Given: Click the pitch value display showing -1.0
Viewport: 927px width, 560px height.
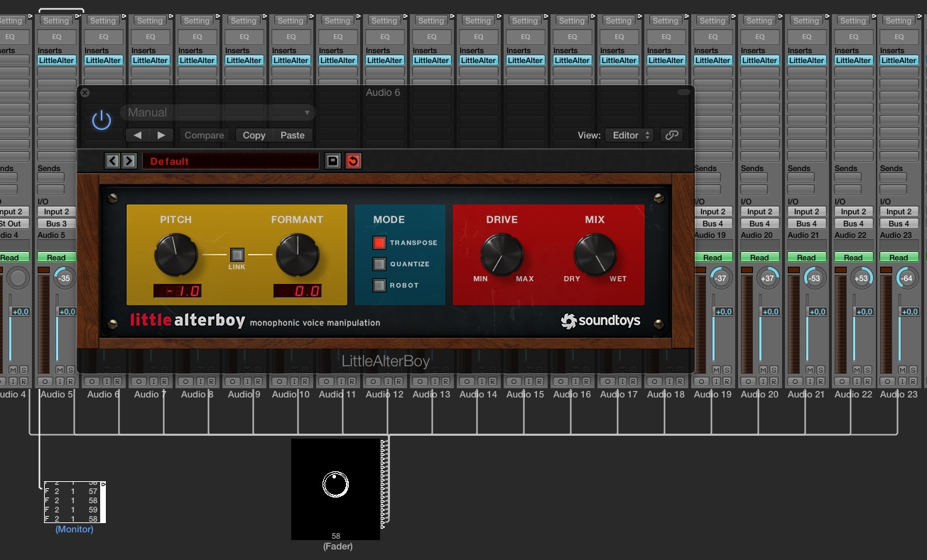Looking at the screenshot, I should coord(178,290).
